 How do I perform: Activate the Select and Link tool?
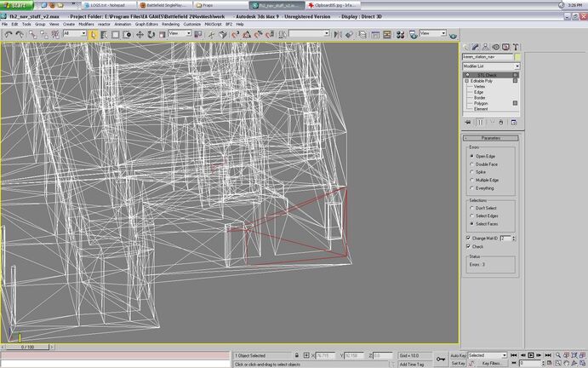point(32,35)
